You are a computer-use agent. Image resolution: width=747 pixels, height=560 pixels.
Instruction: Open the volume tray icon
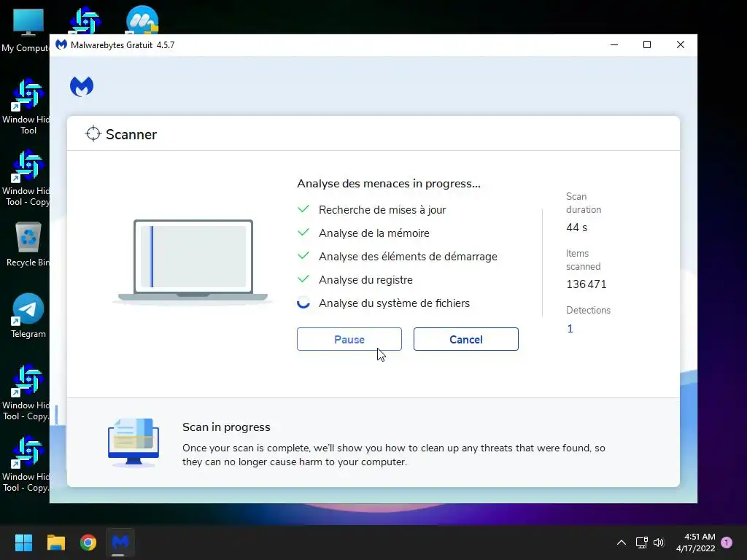tap(659, 542)
